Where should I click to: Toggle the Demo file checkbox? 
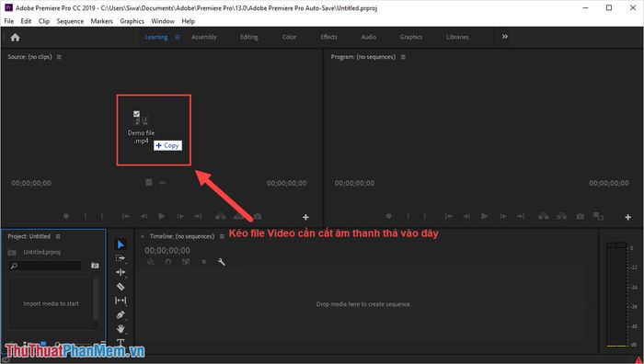[136, 114]
